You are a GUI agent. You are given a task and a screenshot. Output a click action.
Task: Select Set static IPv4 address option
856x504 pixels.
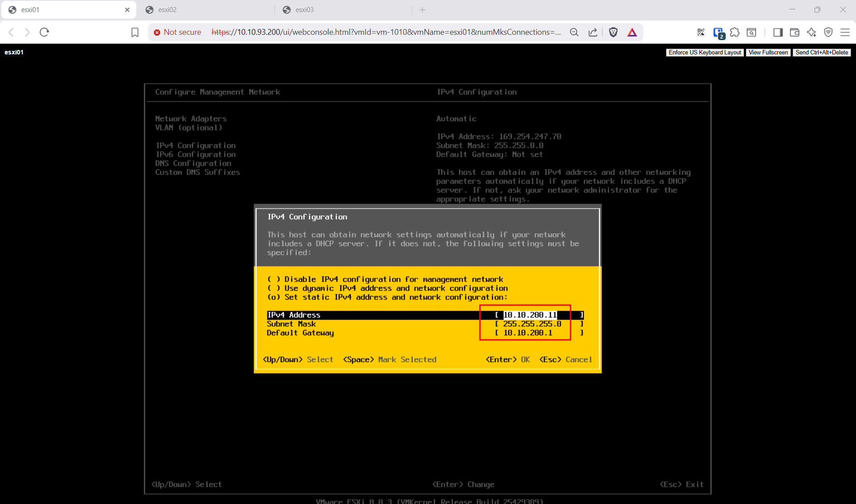[387, 297]
